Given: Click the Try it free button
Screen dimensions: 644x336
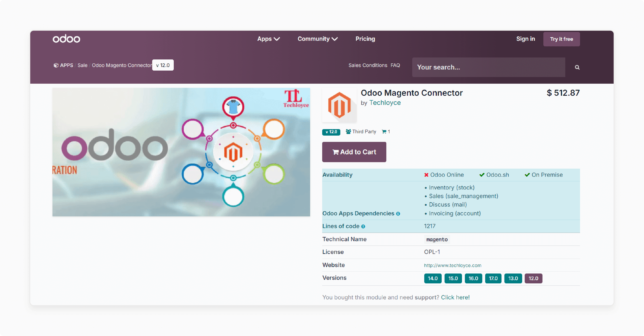Looking at the screenshot, I should point(561,39).
